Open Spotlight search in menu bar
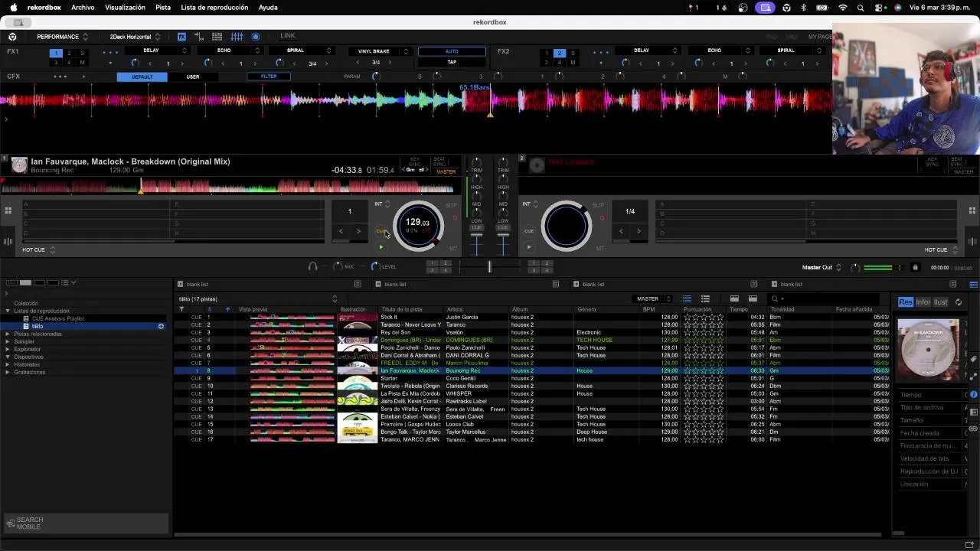The height and width of the screenshot is (551, 980). [861, 8]
